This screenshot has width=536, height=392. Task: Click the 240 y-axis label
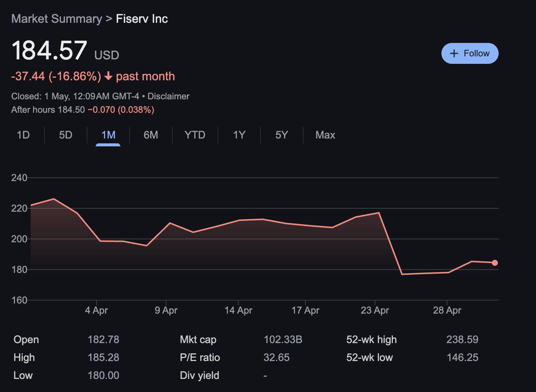point(19,178)
